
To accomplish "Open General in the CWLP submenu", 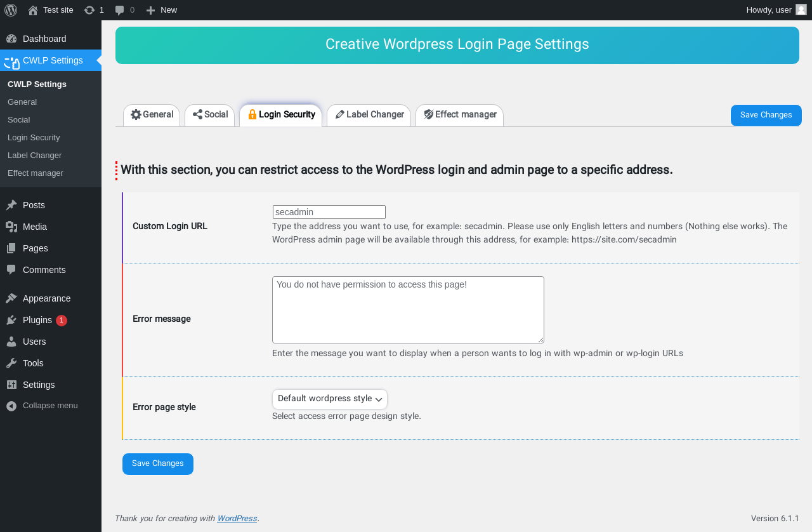I will click(x=22, y=102).
